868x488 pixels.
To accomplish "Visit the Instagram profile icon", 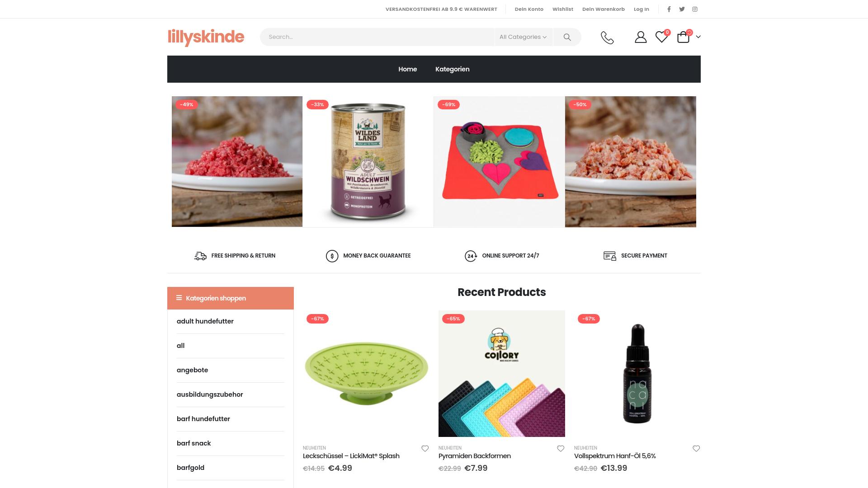I will click(x=695, y=9).
